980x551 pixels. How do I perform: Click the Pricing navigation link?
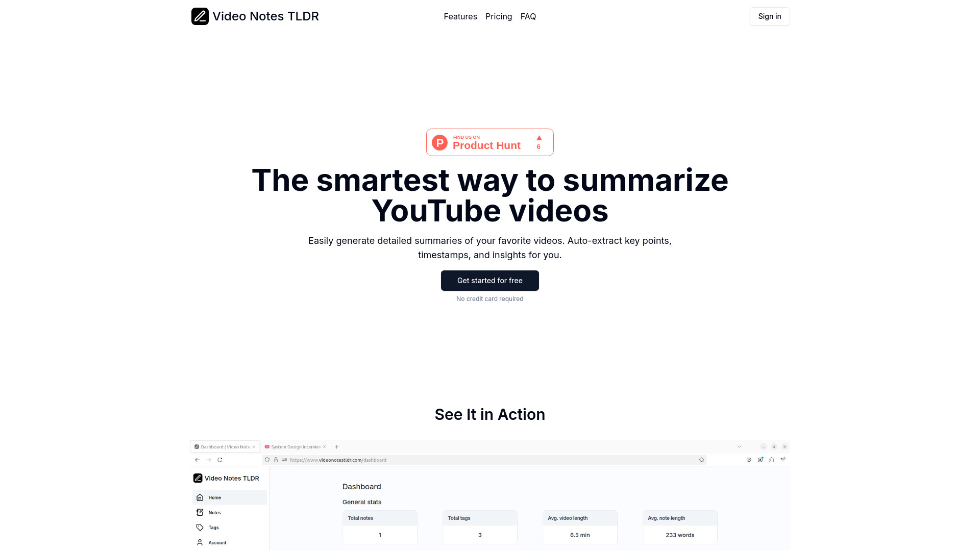point(499,16)
